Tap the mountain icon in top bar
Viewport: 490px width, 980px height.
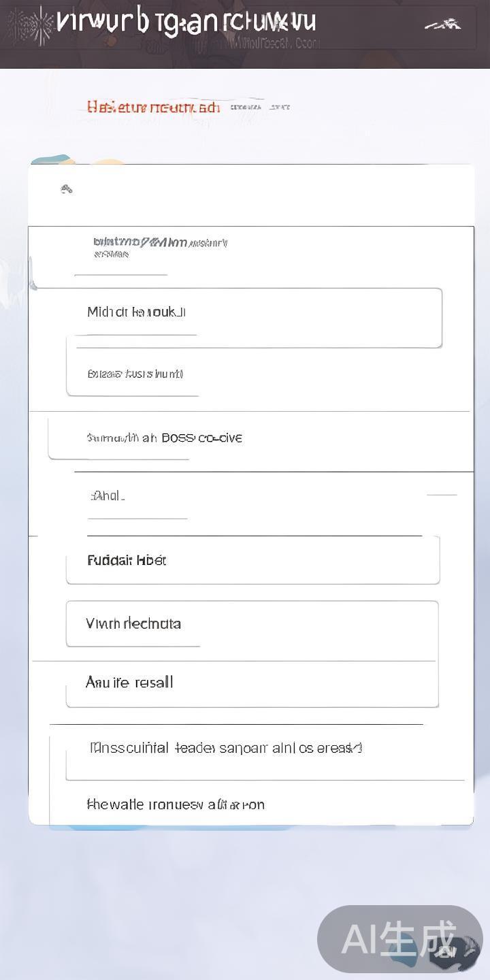[443, 25]
